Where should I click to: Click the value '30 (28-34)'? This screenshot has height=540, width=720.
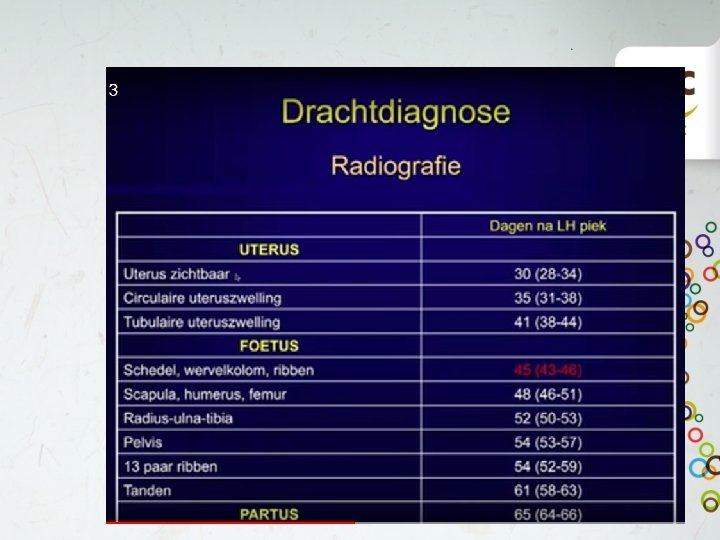[548, 274]
